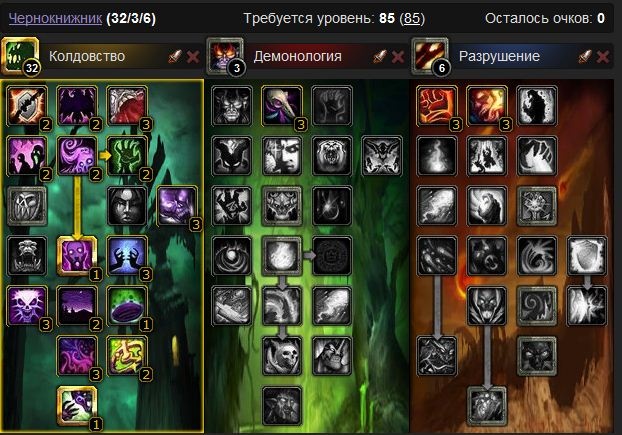This screenshot has width=622, height=435.
Task: Click the pencil icon next to Разрушение
Action: click(x=585, y=57)
